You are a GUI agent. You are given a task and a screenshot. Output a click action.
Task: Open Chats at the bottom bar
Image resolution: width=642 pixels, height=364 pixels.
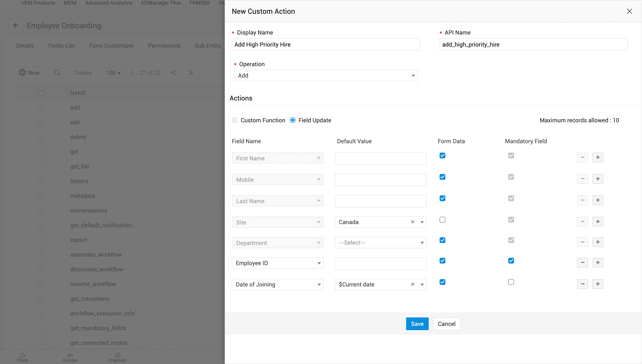pyautogui.click(x=22, y=358)
